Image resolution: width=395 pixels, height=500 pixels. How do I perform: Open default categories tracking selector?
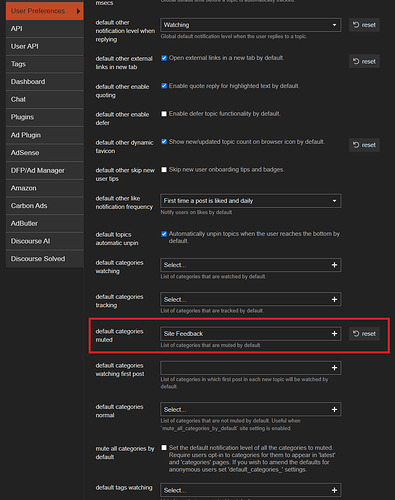[251, 299]
